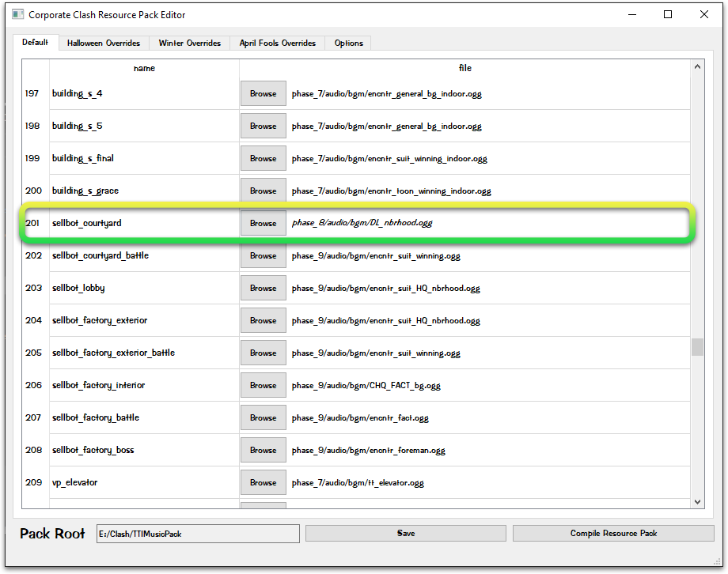
Task: Click Compile Resource Pack button
Action: coord(613,533)
